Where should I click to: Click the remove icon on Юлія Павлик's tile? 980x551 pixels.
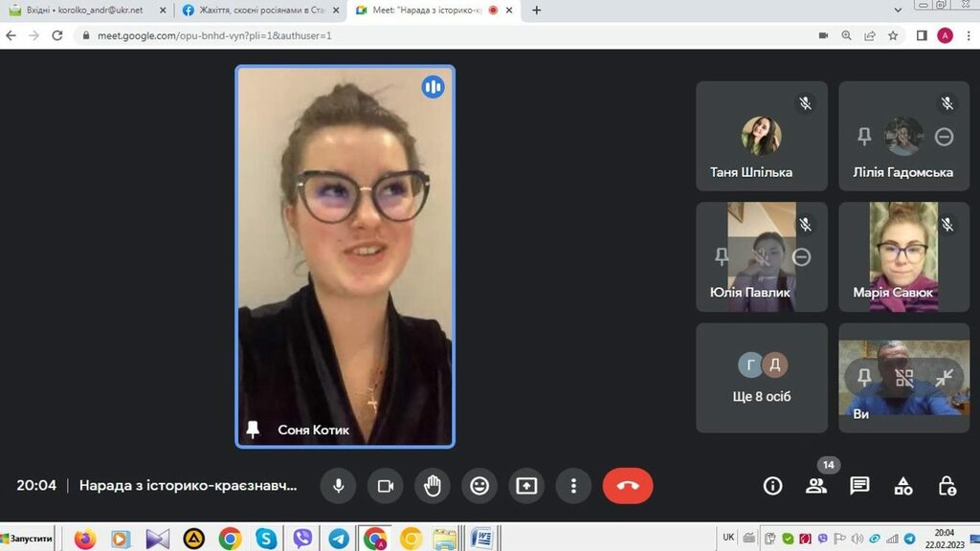point(802,256)
